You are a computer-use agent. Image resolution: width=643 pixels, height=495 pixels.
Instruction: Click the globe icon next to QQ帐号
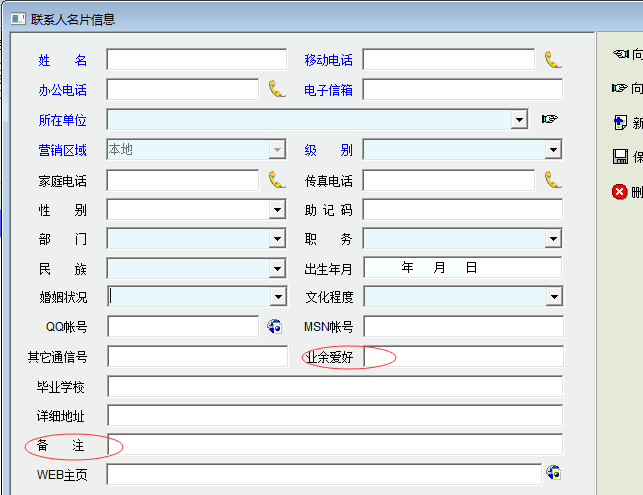275,326
